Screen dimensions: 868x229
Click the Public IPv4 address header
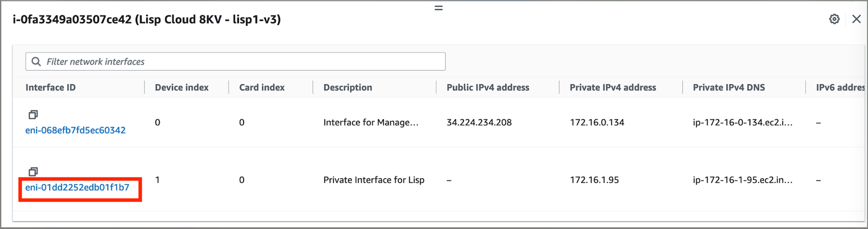488,87
